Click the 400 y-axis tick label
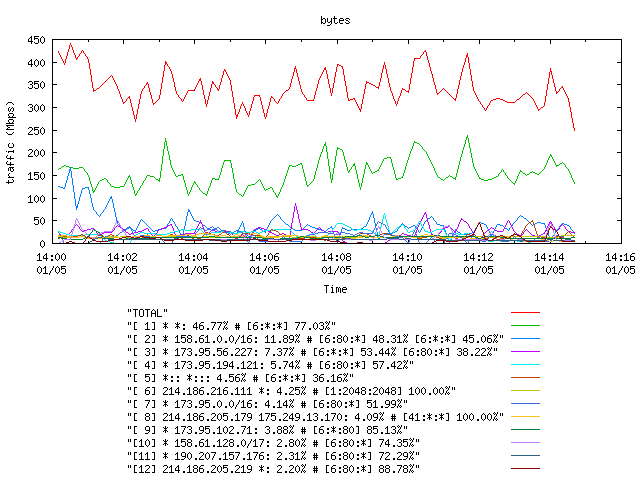Viewport: 640px width, 480px height. [36, 63]
